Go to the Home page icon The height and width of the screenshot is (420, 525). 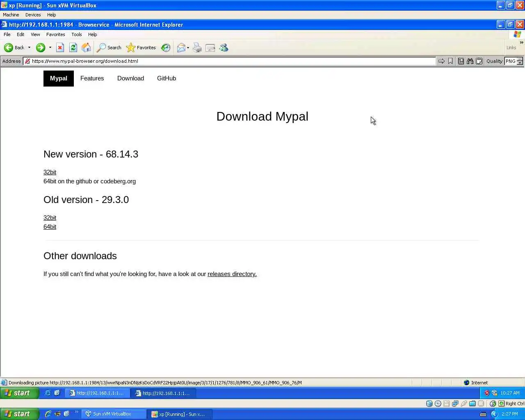click(86, 48)
